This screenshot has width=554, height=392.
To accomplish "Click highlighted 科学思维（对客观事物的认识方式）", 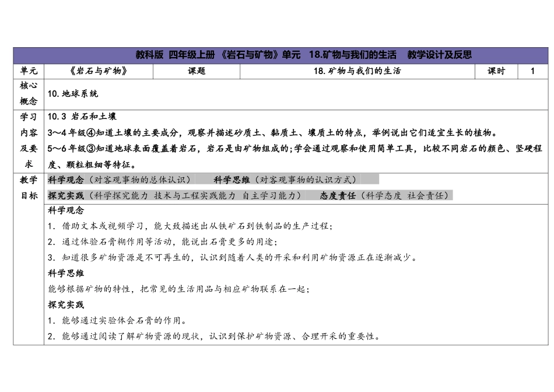I will (287, 180).
